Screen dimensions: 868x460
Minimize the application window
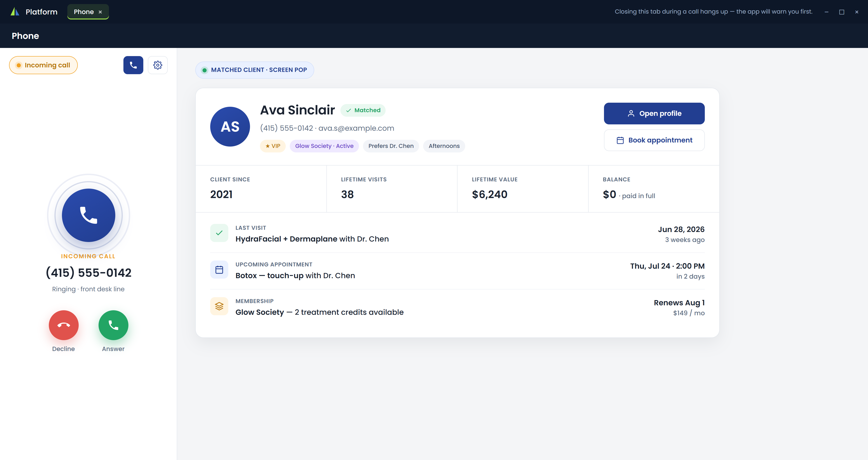827,12
